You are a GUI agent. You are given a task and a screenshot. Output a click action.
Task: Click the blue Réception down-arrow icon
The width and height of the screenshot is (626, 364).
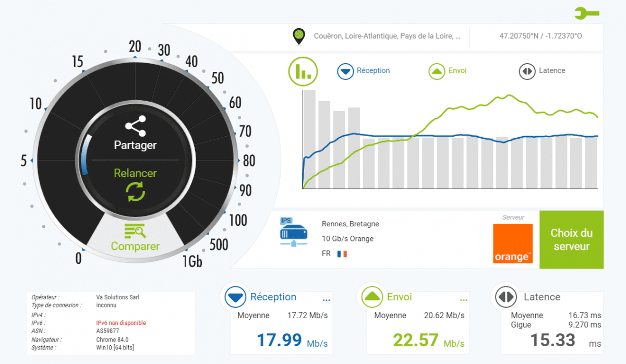pyautogui.click(x=235, y=297)
